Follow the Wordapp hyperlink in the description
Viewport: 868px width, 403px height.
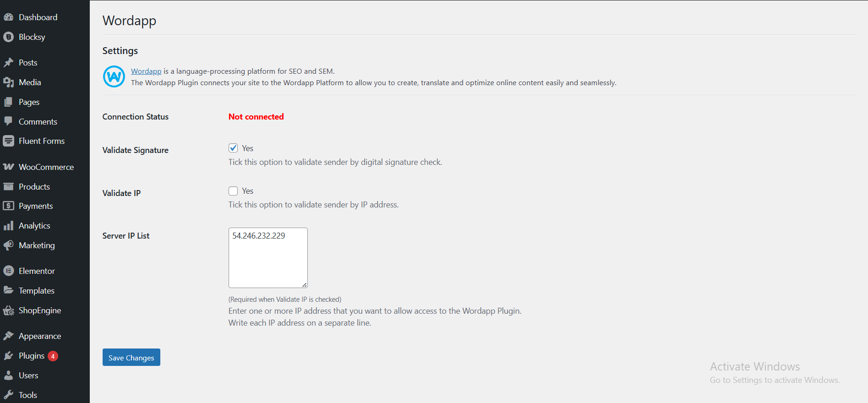[146, 71]
